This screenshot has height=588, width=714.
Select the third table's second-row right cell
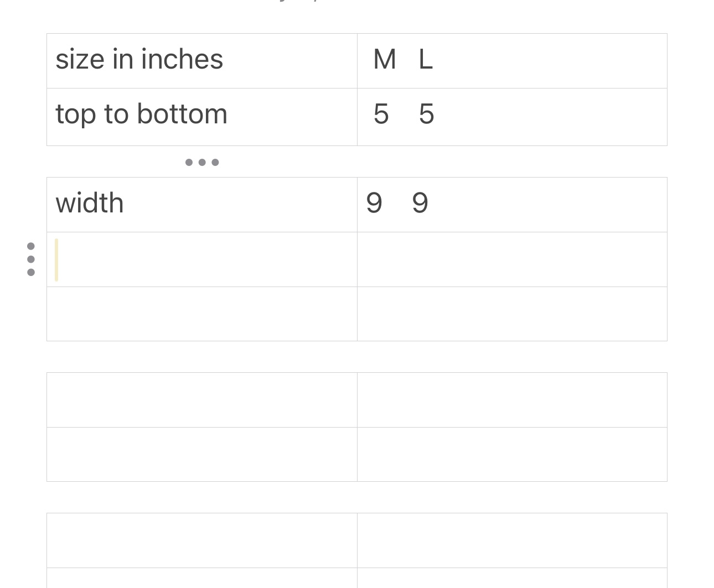[512, 454]
